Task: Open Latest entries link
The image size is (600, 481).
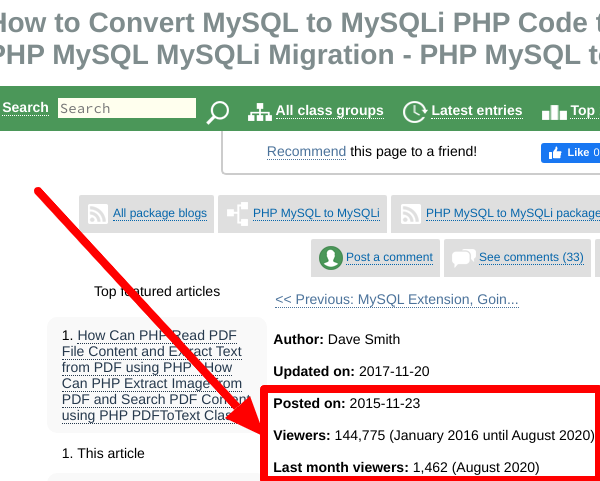Action: (476, 110)
